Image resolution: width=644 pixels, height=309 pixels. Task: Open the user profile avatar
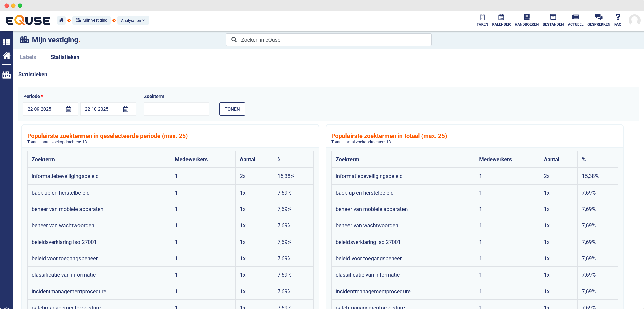point(634,20)
